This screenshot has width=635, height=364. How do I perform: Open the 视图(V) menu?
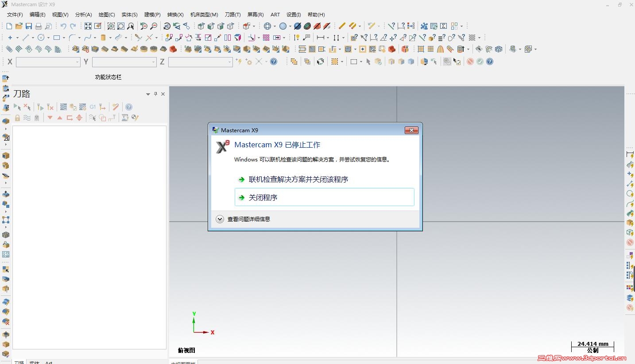[x=60, y=15]
